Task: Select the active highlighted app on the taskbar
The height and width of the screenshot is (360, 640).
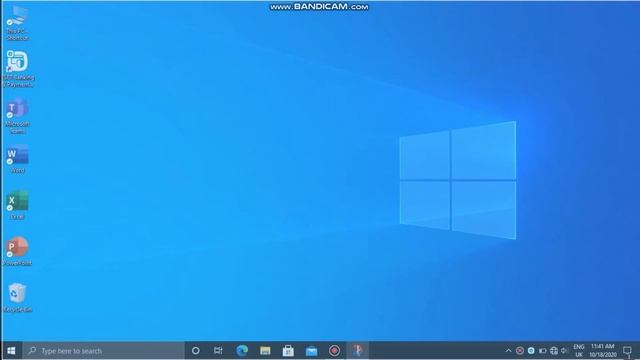Action: [x=358, y=351]
